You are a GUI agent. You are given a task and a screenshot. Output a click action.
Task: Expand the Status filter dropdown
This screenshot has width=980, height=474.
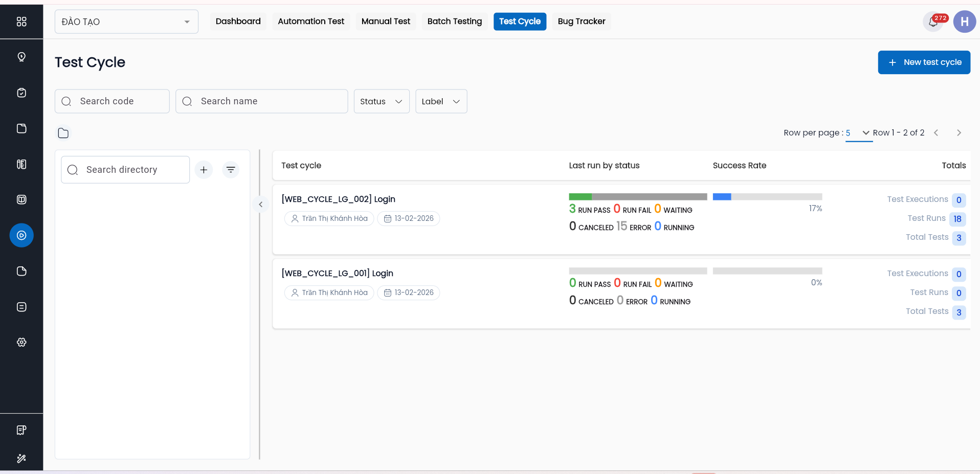382,101
